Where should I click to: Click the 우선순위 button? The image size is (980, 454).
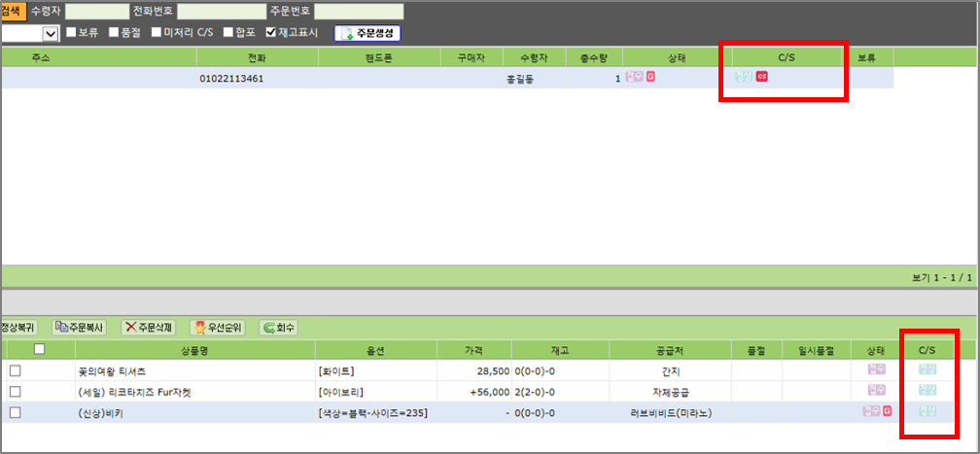click(x=218, y=328)
